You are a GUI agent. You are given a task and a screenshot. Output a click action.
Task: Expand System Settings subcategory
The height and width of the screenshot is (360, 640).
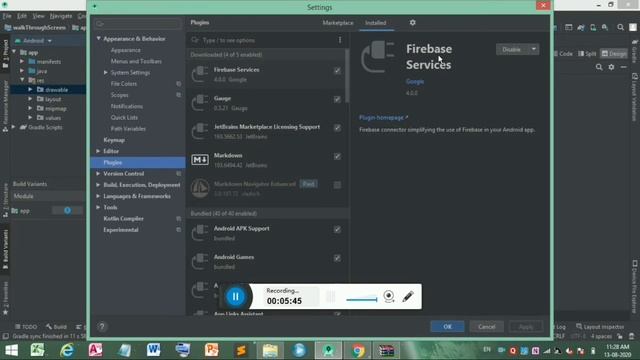click(106, 72)
